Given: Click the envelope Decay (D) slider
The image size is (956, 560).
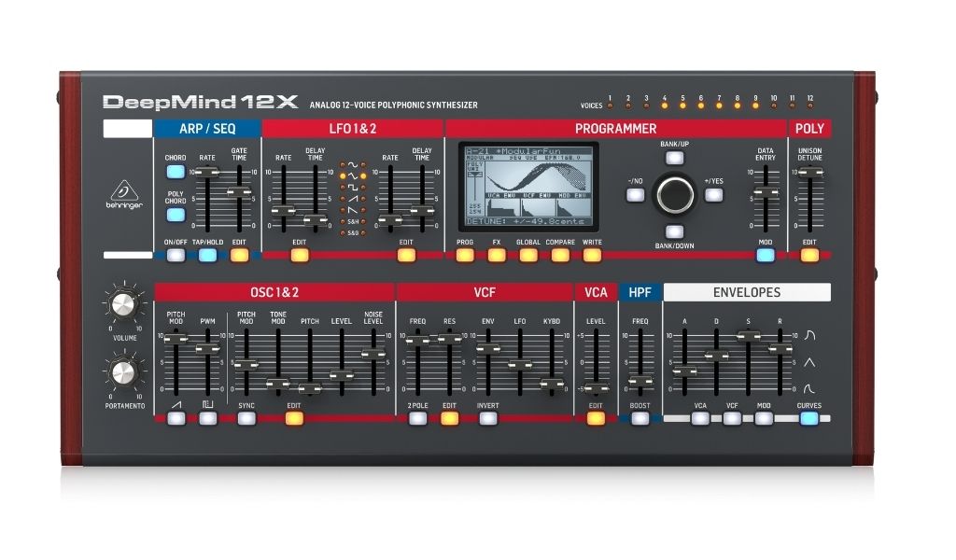Looking at the screenshot, I should (716, 362).
